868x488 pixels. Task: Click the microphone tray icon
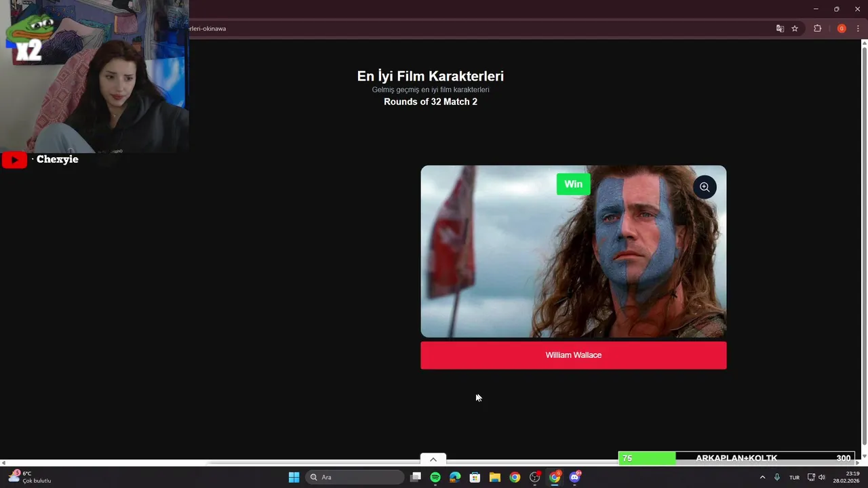click(x=777, y=477)
